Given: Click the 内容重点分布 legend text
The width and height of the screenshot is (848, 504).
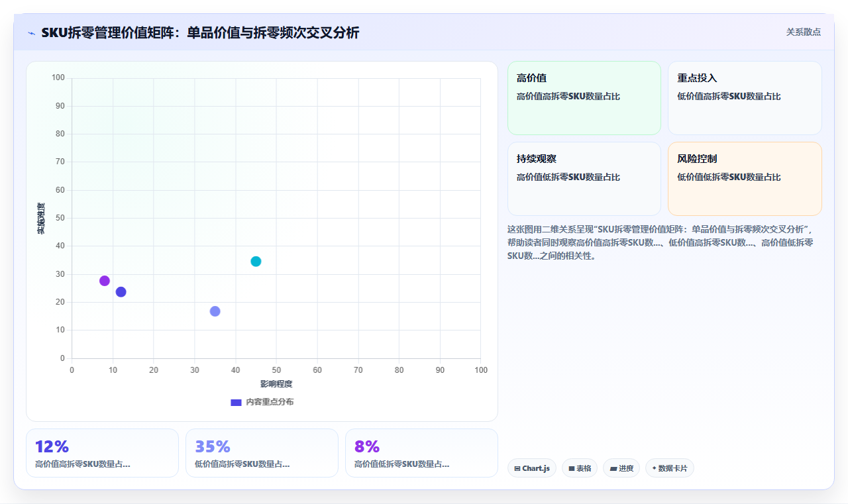Looking at the screenshot, I should (x=270, y=402).
